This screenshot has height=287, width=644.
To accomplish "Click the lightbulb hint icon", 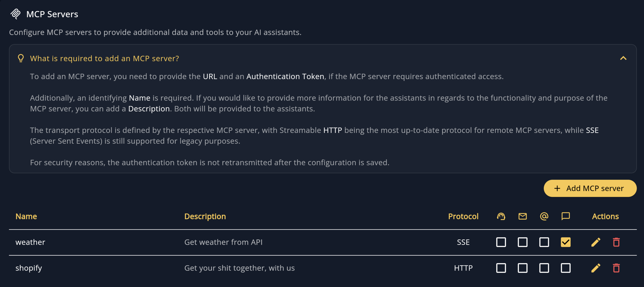I will click(x=21, y=58).
